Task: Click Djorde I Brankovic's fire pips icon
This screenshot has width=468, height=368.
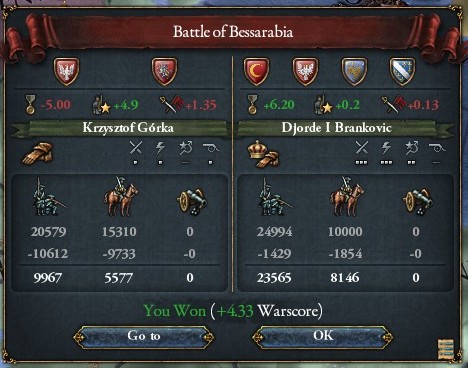Action: pyautogui.click(x=386, y=152)
